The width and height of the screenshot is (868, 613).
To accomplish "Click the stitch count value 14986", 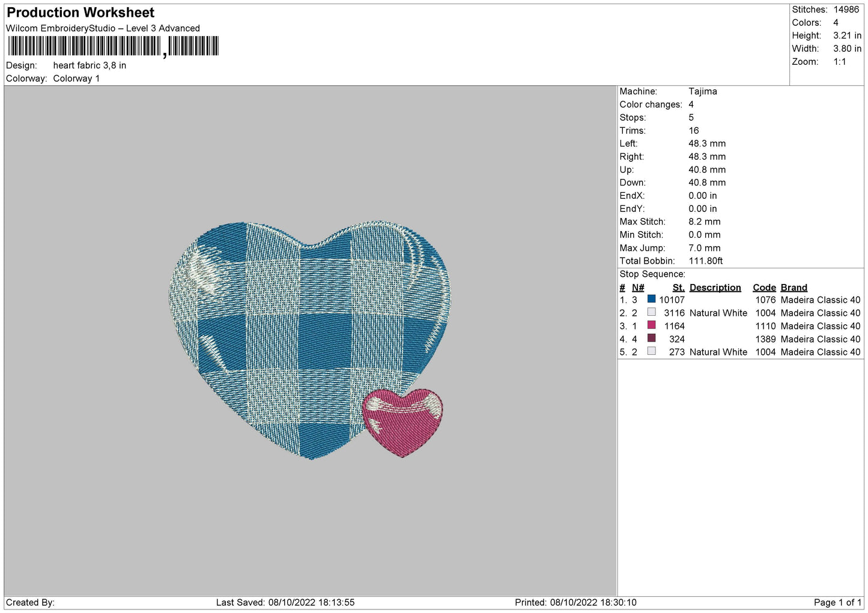I will [x=846, y=10].
